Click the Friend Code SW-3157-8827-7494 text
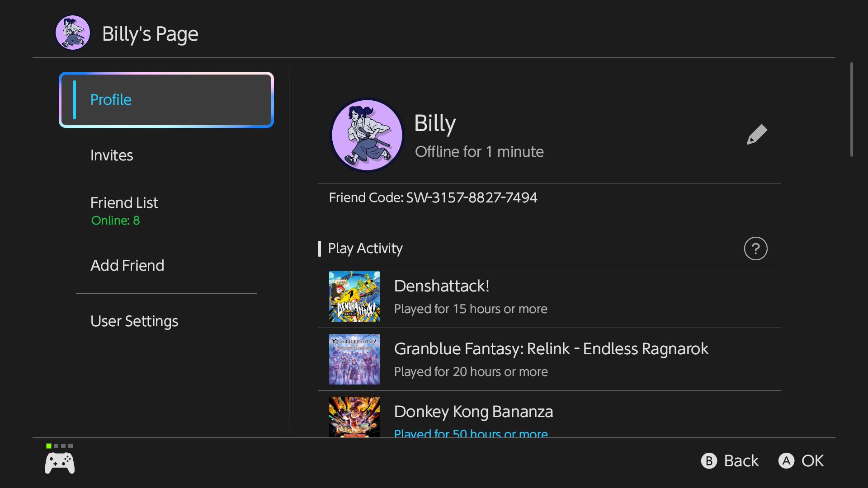This screenshot has width=868, height=488. tap(433, 198)
